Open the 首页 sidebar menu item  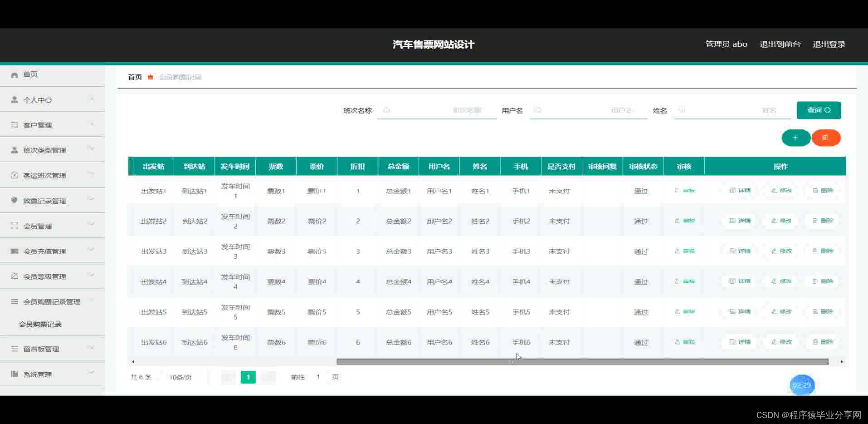53,75
